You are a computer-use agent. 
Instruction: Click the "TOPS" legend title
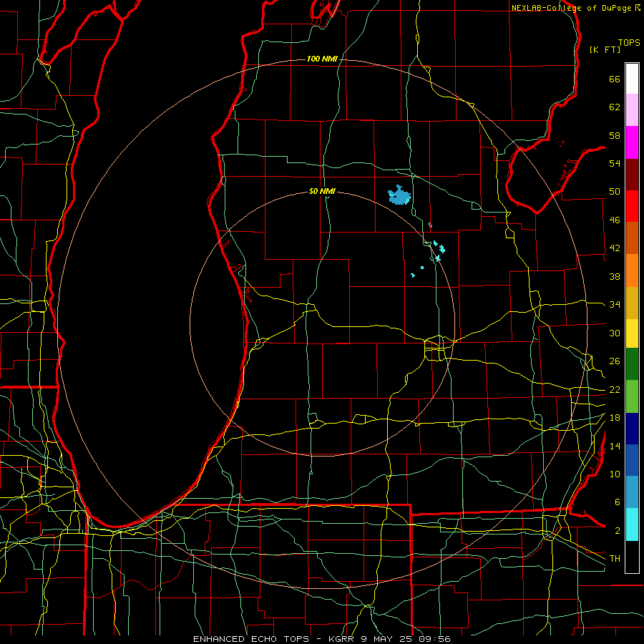(629, 43)
